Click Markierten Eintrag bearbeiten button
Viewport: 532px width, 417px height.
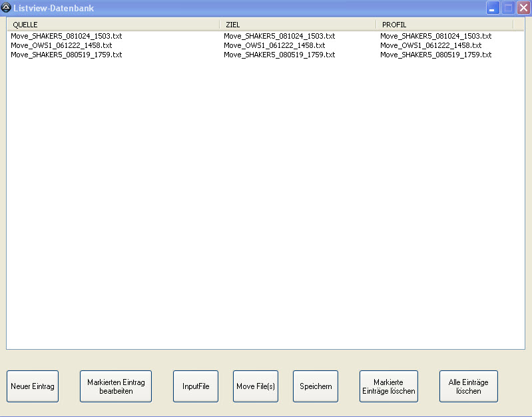pos(116,386)
